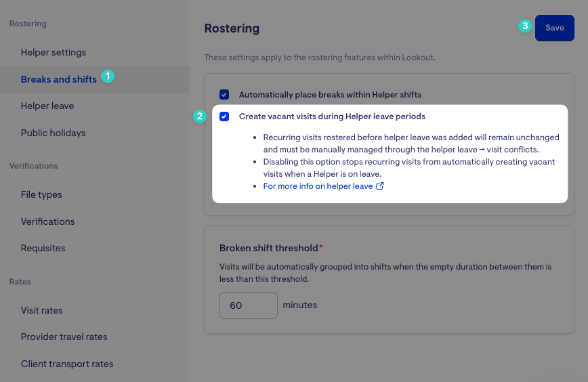Click the broken shift threshold minutes field
Image resolution: width=588 pixels, height=382 pixels.
coord(248,305)
